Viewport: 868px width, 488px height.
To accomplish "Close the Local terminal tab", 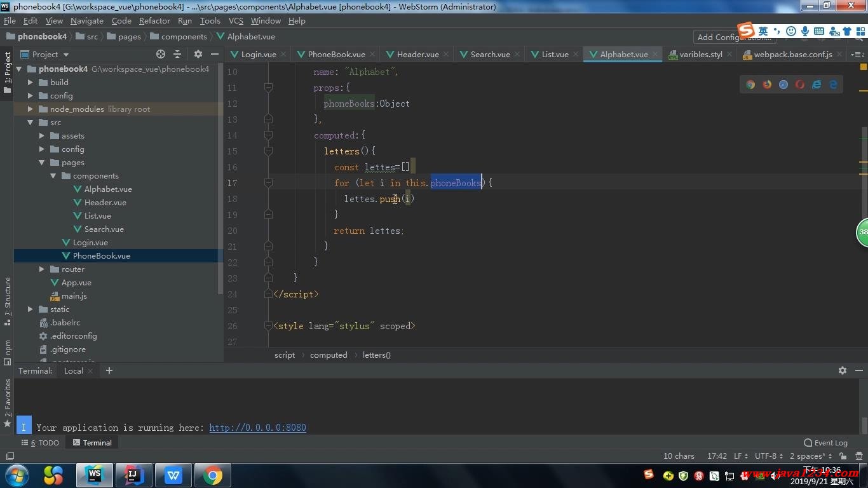I will [90, 371].
